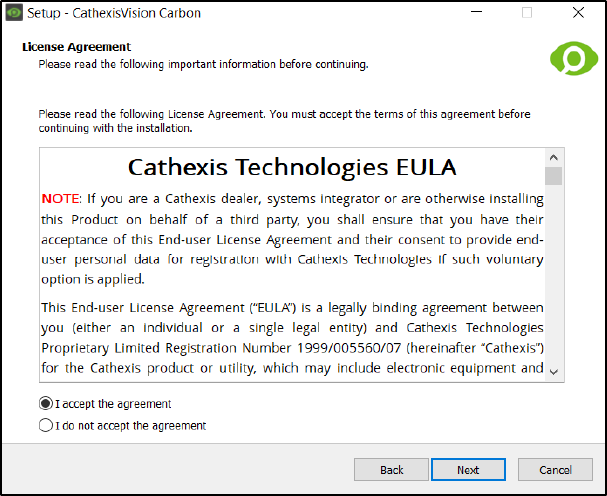
Task: Click the CathexisVision setup icon in title bar
Action: pyautogui.click(x=14, y=13)
